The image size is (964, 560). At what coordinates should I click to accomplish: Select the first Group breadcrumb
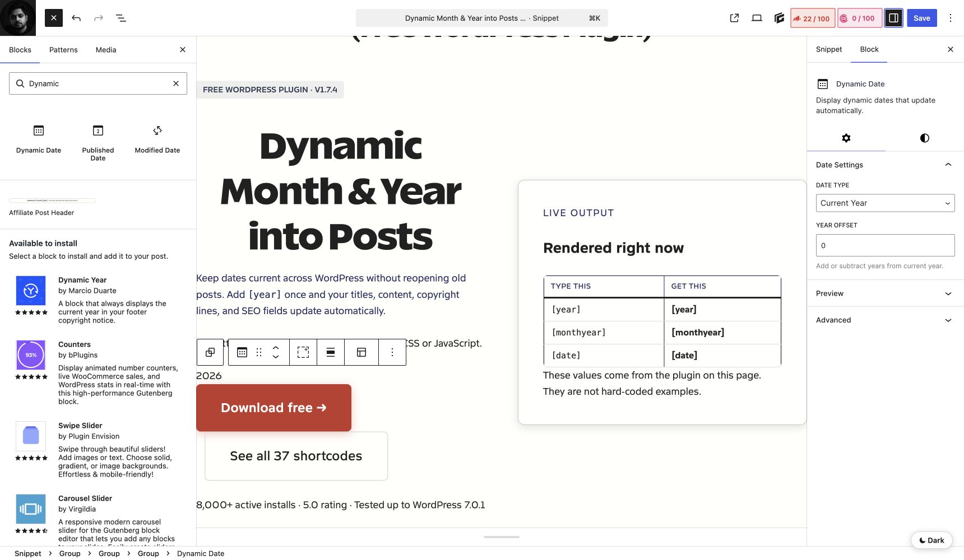pos(70,553)
